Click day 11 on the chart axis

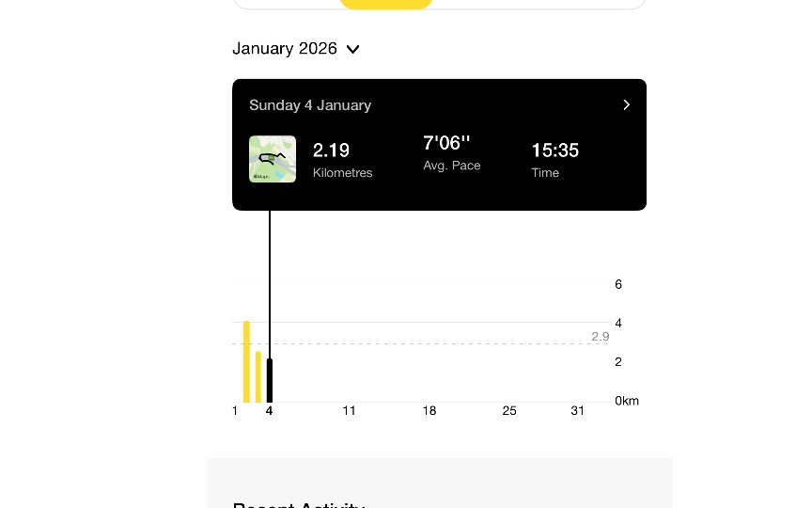[349, 411]
